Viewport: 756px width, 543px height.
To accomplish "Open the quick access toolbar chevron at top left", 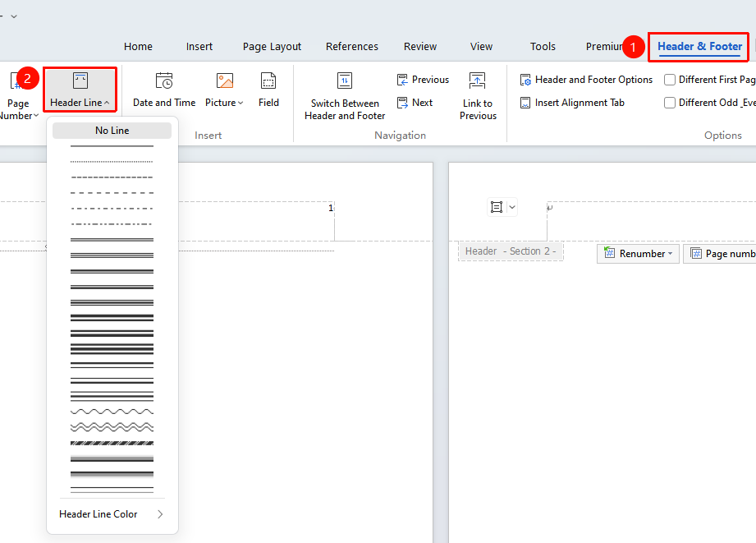I will pos(14,16).
